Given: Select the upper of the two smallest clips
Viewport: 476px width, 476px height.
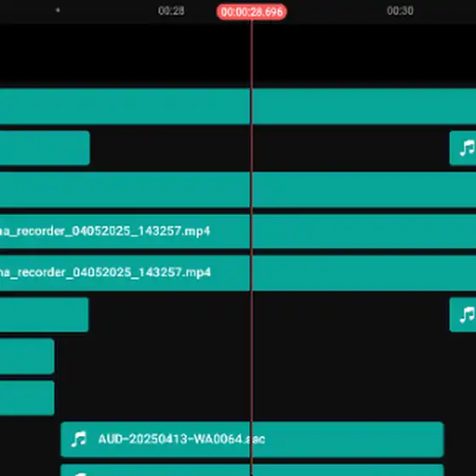Looking at the screenshot, I should [x=27, y=356].
